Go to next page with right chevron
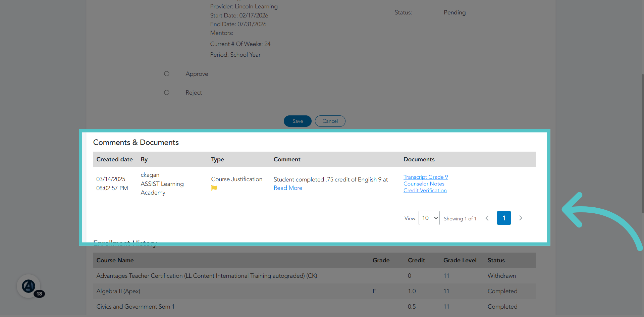This screenshot has height=317, width=644. pos(521,218)
